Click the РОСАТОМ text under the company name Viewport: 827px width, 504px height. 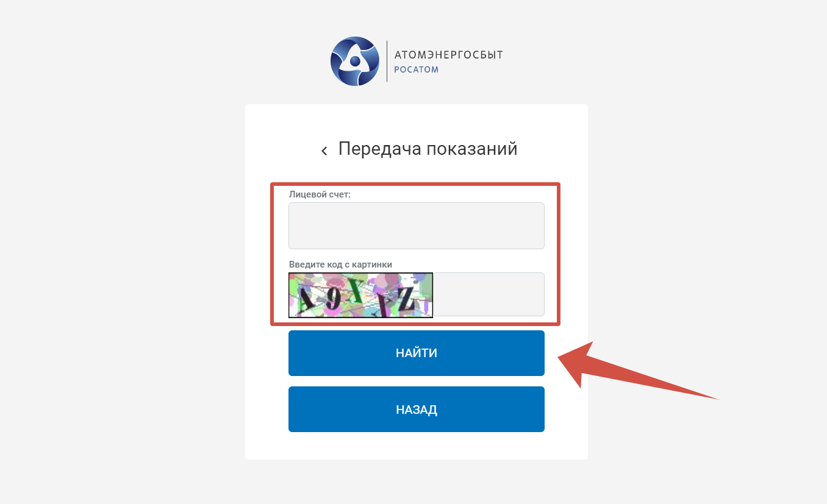coord(417,69)
